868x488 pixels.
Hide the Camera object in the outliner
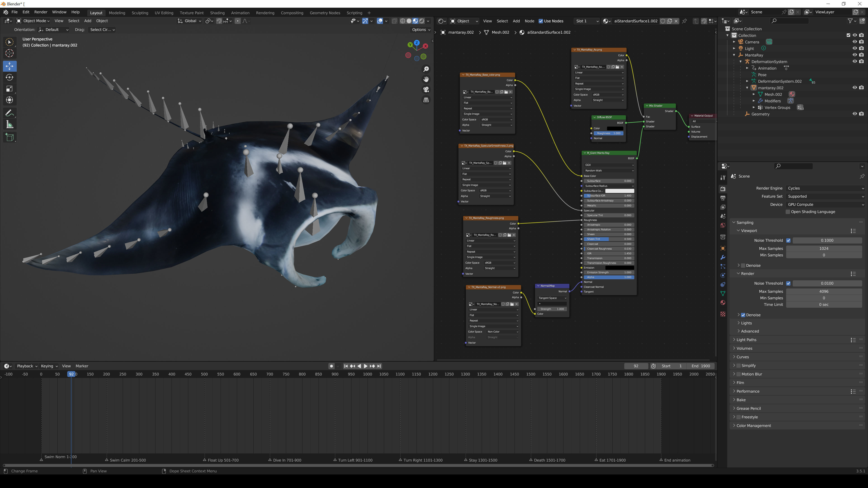click(854, 42)
